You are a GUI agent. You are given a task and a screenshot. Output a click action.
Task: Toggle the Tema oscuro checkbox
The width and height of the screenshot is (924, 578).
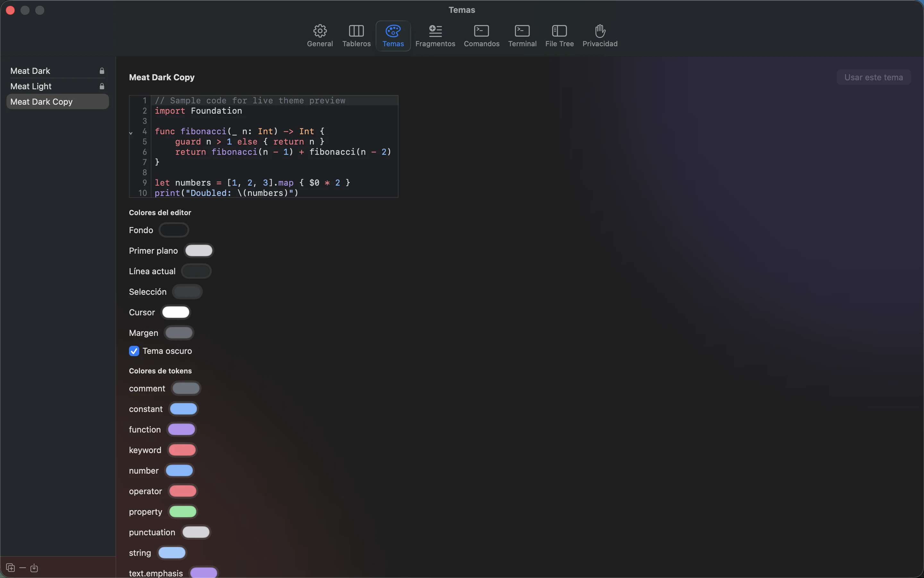(x=134, y=351)
